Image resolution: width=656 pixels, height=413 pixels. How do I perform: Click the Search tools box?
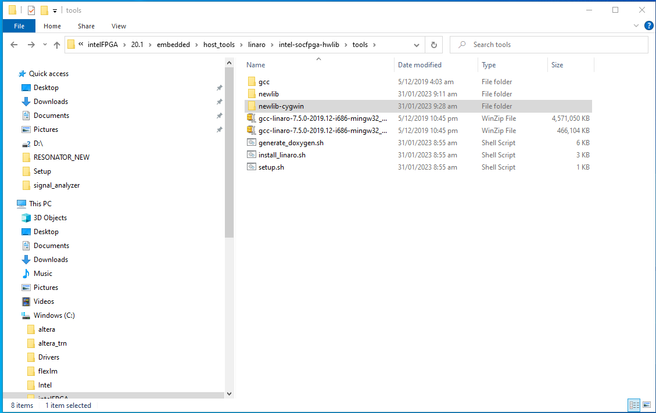click(x=549, y=45)
